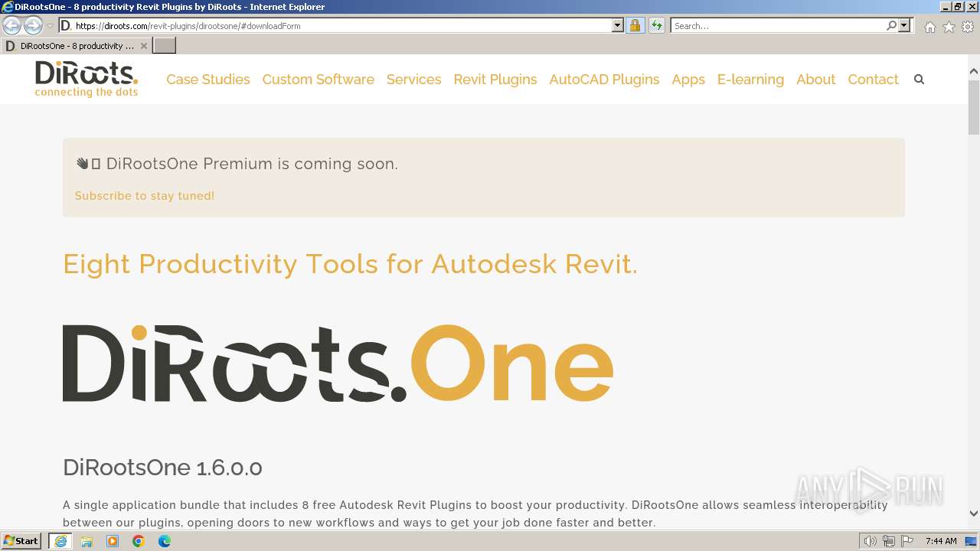Click the browser Search box
This screenshot has width=980, height=551.
point(777,25)
